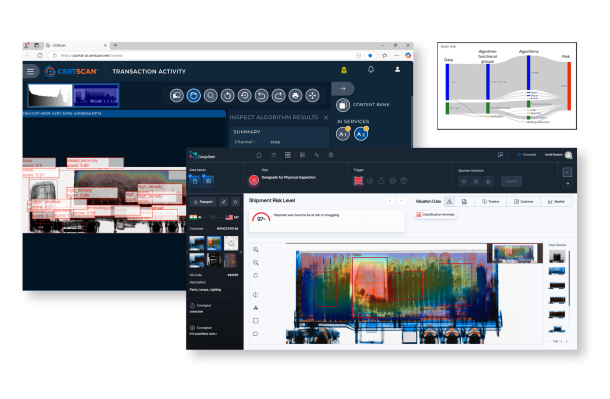Zoom in on the cargo scan image
This screenshot has width=610, height=399.
coord(256,250)
